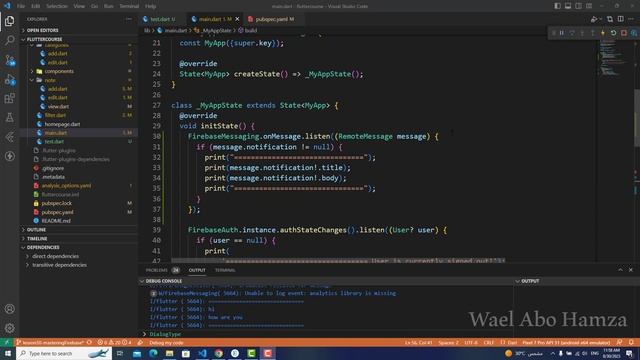Open Source Control view in activity bar

point(9,60)
